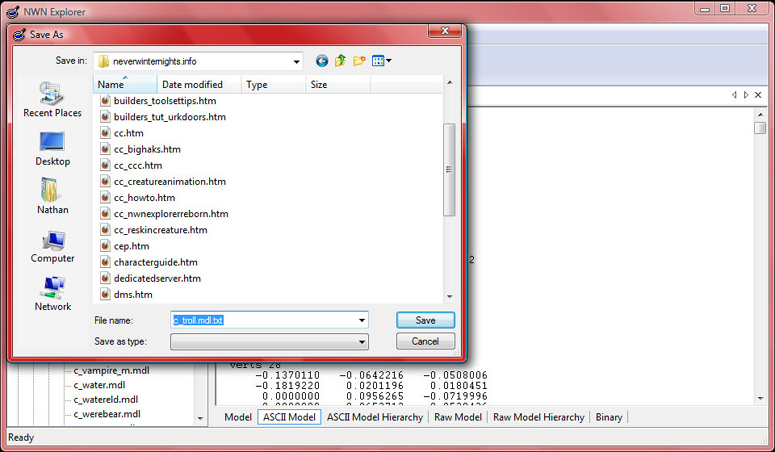775x452 pixels.
Task: Open Recent Places shortcut
Action: 52,100
